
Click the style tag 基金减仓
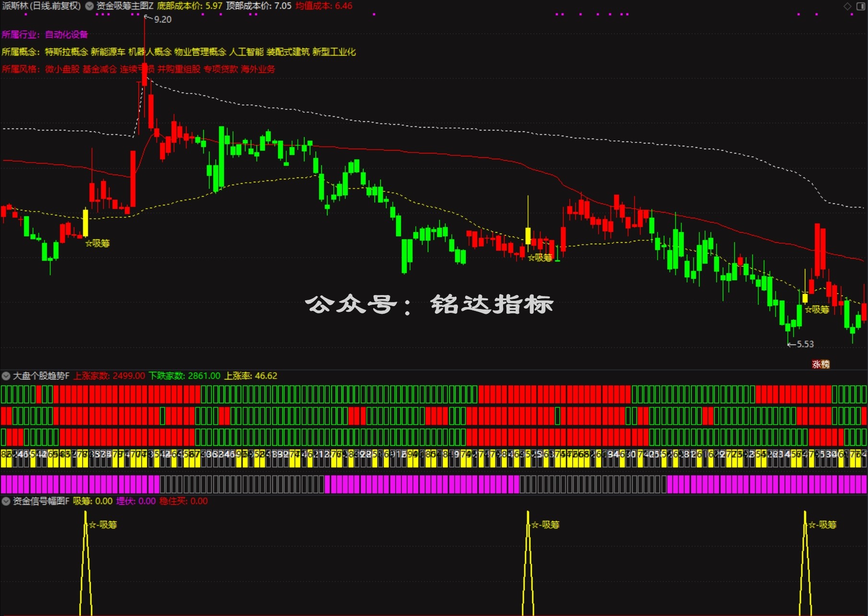pos(100,69)
